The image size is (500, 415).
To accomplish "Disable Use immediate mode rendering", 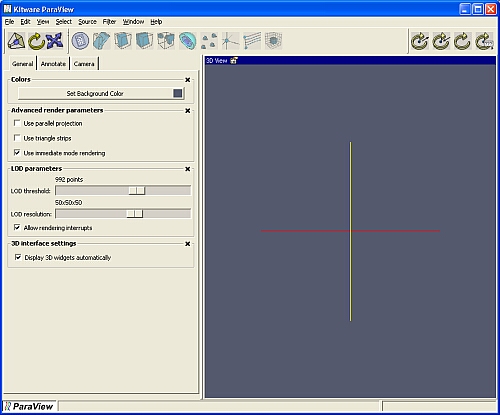I will 17,153.
